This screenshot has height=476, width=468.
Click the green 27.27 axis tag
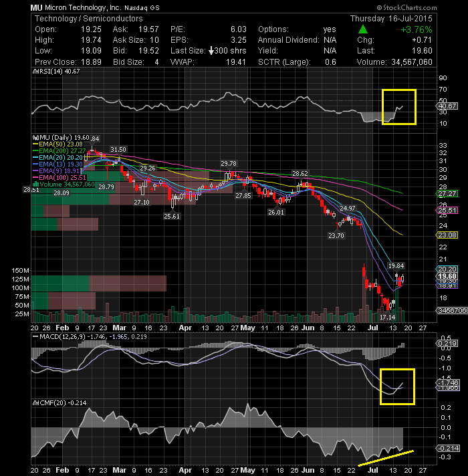(447, 194)
